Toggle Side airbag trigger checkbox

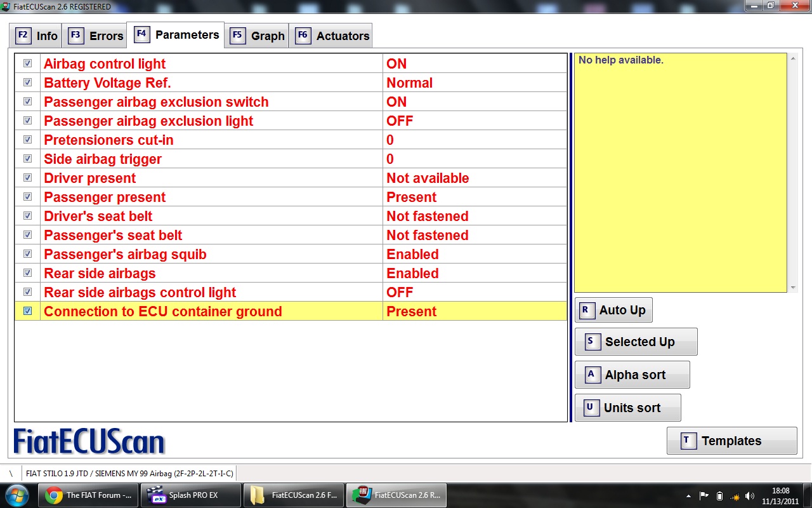click(27, 159)
